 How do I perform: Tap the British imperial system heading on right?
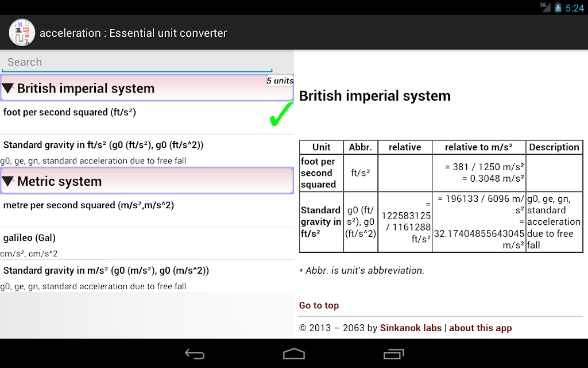pyautogui.click(x=374, y=96)
